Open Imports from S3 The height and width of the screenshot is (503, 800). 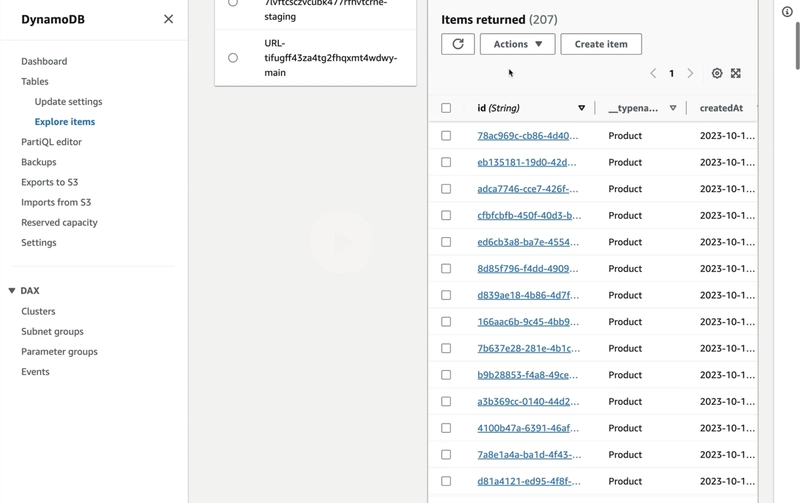pyautogui.click(x=56, y=202)
